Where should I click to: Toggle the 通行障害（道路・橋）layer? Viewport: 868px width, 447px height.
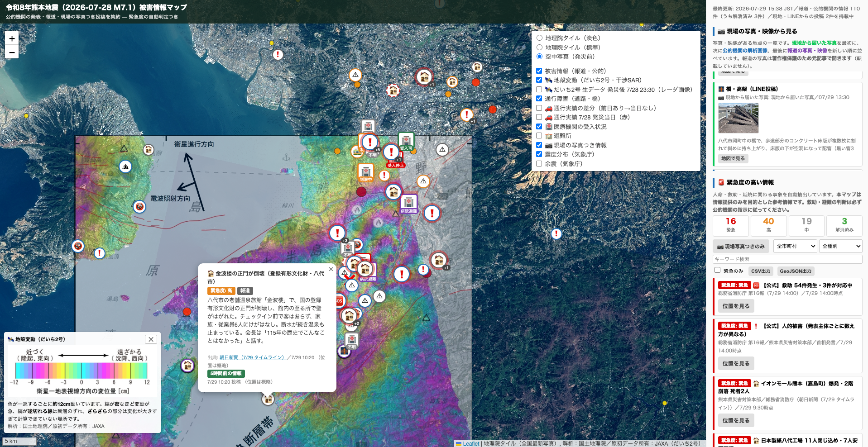click(x=539, y=99)
